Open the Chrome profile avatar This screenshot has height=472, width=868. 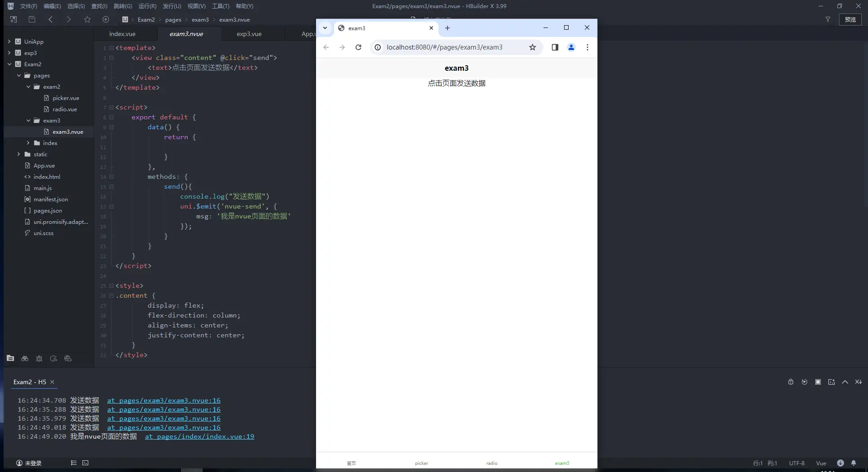tap(571, 47)
